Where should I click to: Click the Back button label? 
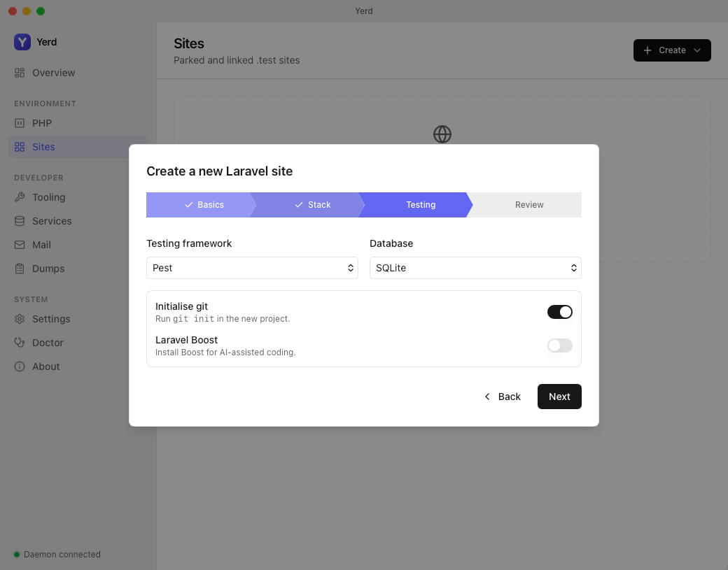510,397
